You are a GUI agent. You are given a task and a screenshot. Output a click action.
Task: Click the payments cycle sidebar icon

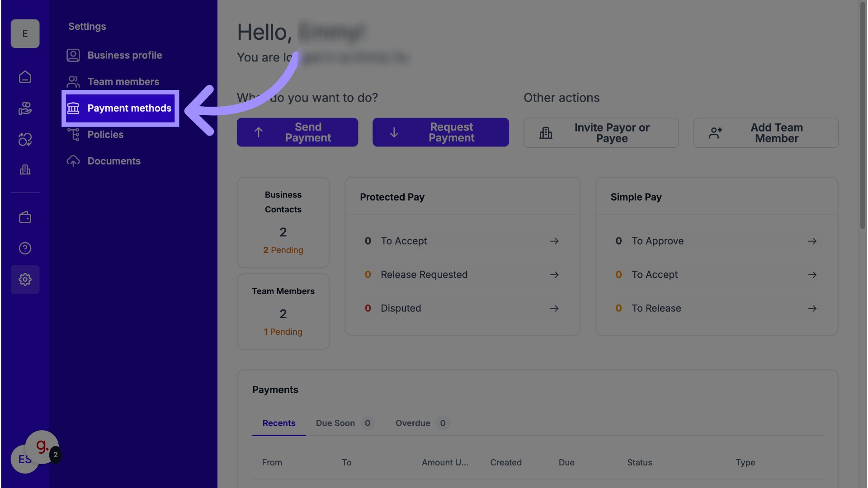coord(25,140)
